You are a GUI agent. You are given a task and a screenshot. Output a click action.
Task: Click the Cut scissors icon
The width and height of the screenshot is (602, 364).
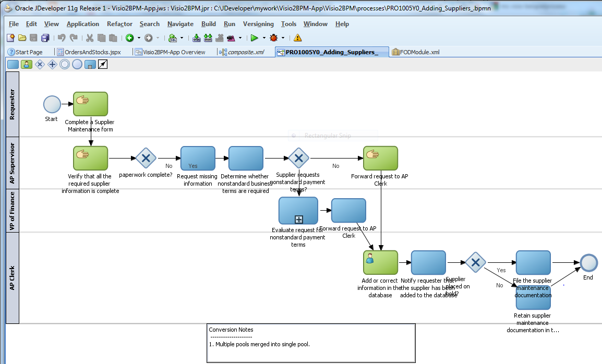pos(90,38)
